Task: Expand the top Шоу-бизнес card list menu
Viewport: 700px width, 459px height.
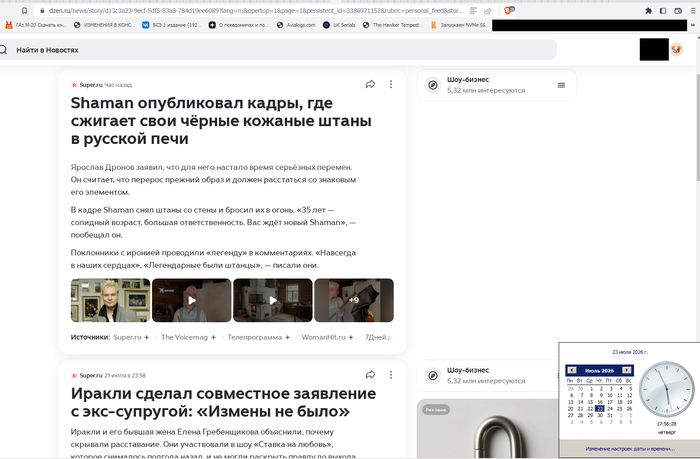Action: [561, 85]
